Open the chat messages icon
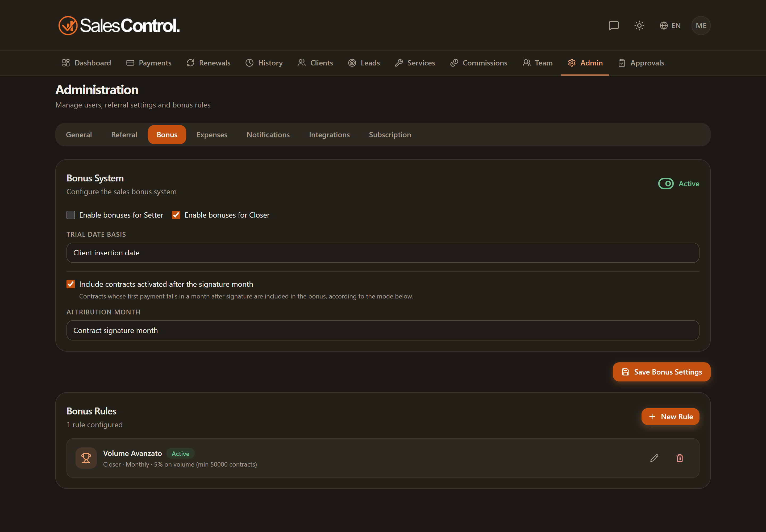 [x=614, y=26]
